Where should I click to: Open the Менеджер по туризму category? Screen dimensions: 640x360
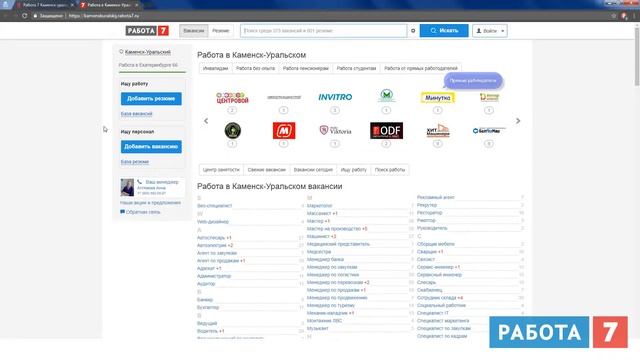tap(331, 305)
